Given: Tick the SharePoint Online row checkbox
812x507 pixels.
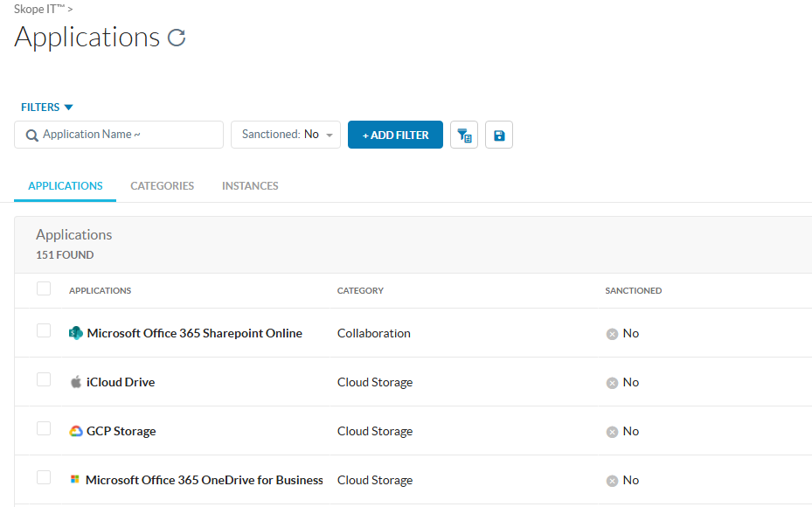Looking at the screenshot, I should [44, 330].
